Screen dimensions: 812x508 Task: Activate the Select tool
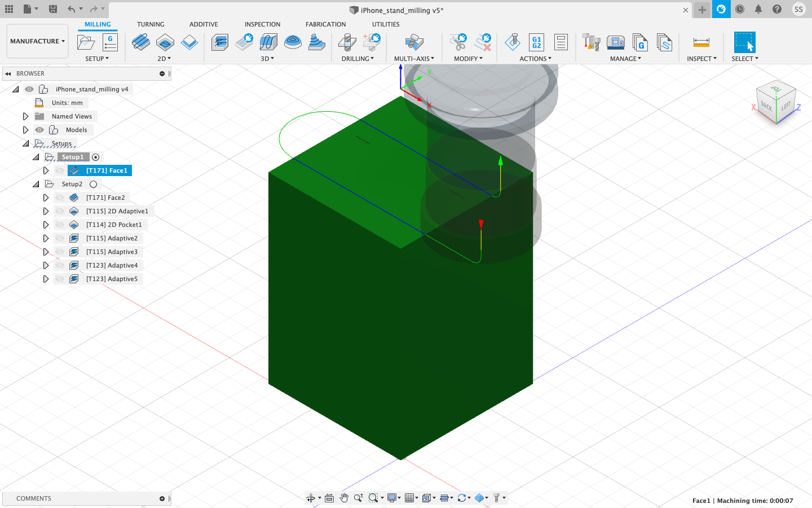click(744, 42)
